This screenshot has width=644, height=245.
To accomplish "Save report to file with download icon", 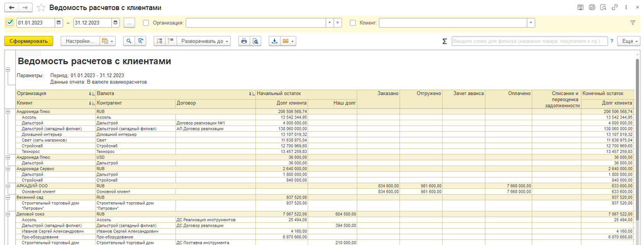I will (x=274, y=41).
